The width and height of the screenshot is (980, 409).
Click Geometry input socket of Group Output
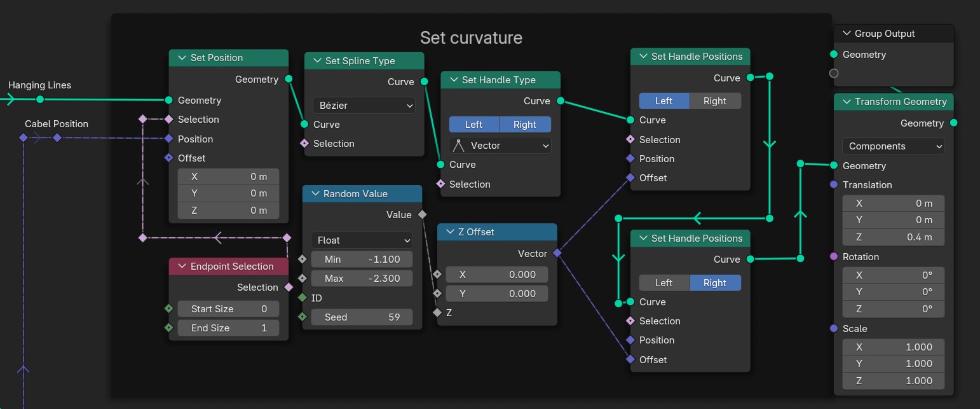click(x=834, y=54)
